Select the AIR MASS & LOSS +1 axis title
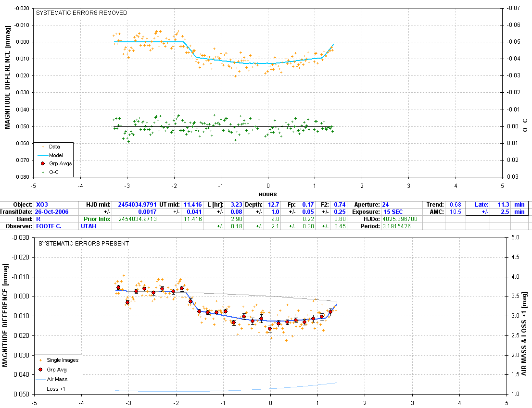 pyautogui.click(x=525, y=316)
